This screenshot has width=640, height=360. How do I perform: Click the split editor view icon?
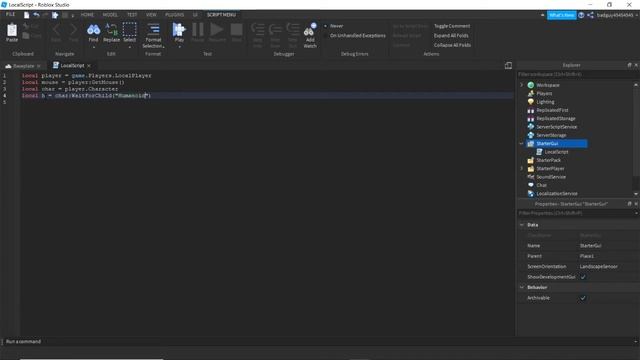508,65
